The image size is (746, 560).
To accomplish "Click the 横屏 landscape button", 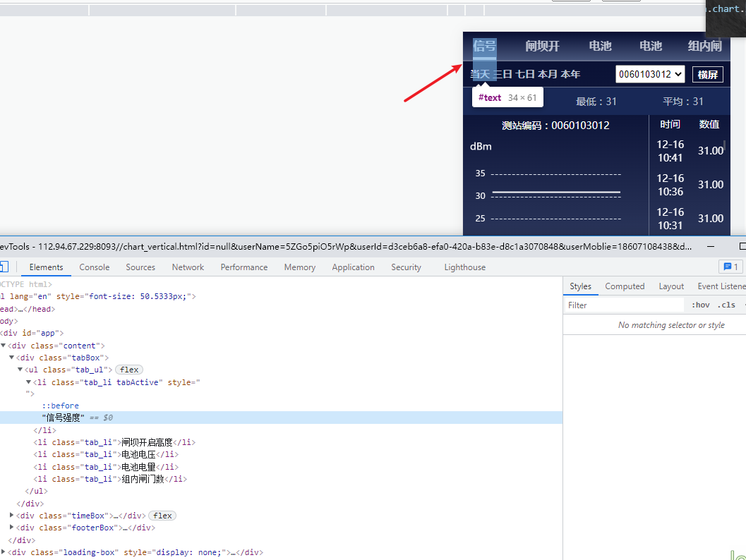I will click(707, 75).
